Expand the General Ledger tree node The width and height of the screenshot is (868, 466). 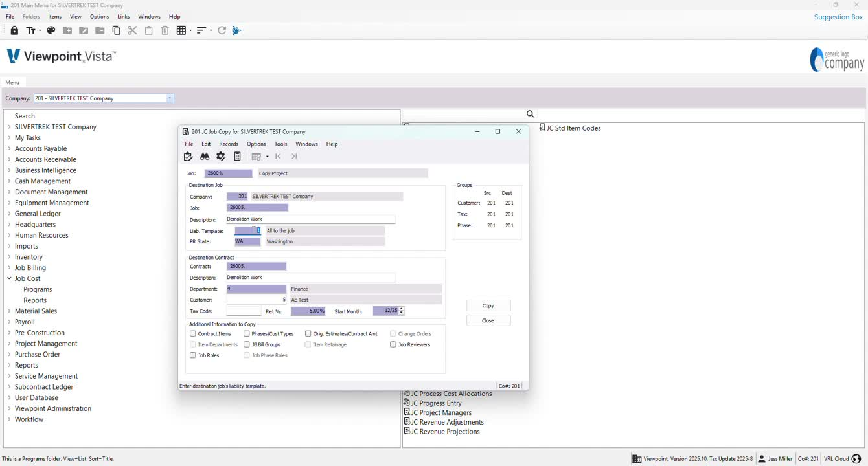10,214
